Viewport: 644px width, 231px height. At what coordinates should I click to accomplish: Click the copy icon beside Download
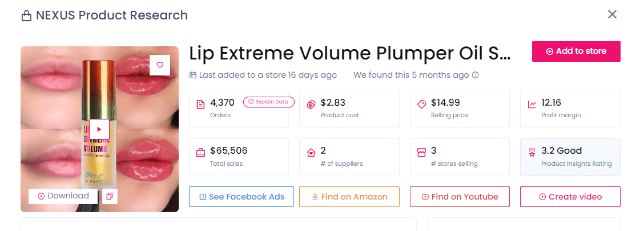coord(110,196)
